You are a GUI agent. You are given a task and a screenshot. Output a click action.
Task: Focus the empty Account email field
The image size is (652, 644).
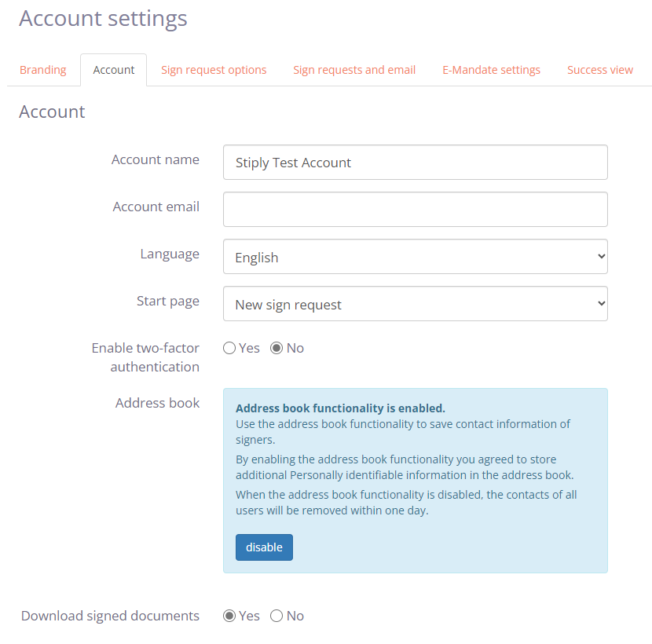click(x=415, y=210)
